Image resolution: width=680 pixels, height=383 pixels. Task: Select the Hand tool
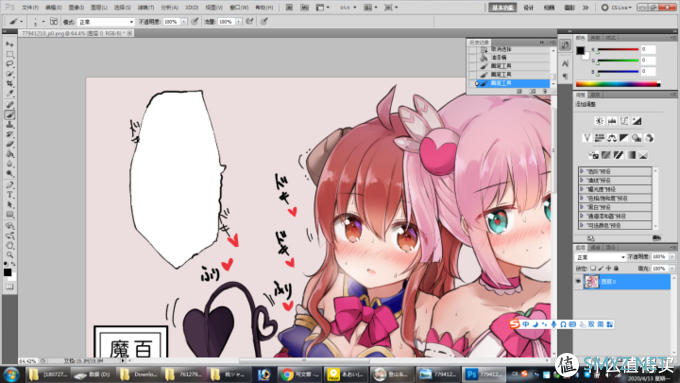click(x=10, y=246)
